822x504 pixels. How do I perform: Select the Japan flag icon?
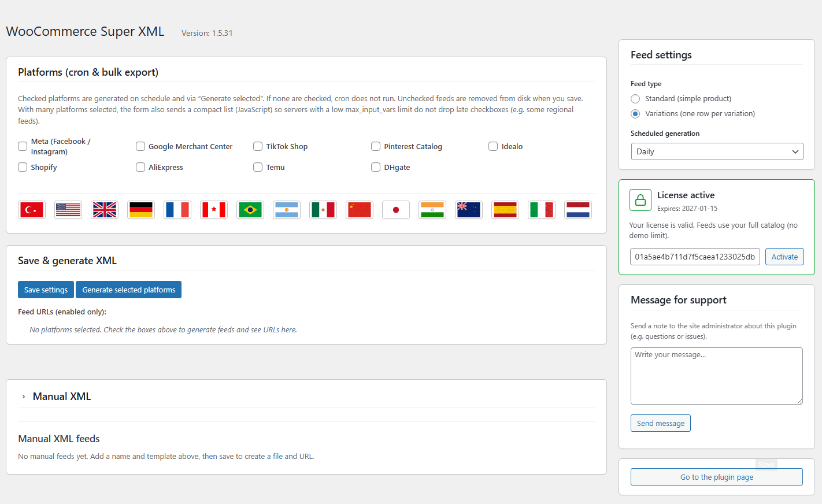tap(396, 210)
